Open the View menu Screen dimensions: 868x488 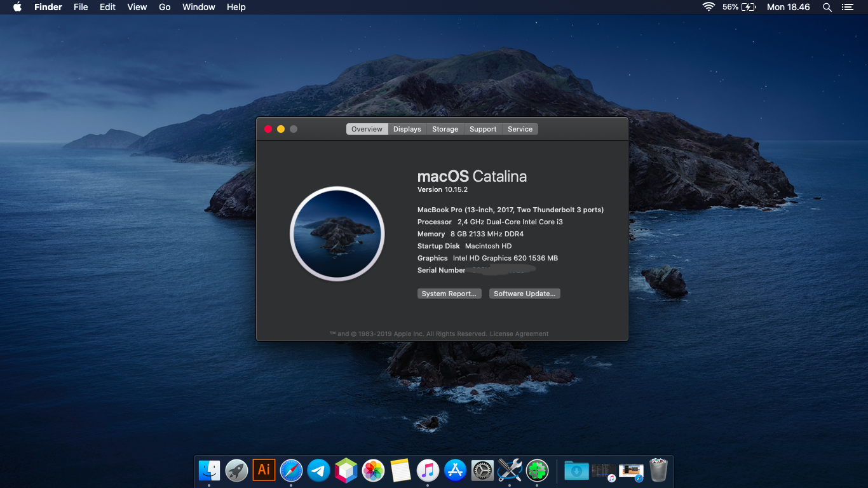pos(137,7)
